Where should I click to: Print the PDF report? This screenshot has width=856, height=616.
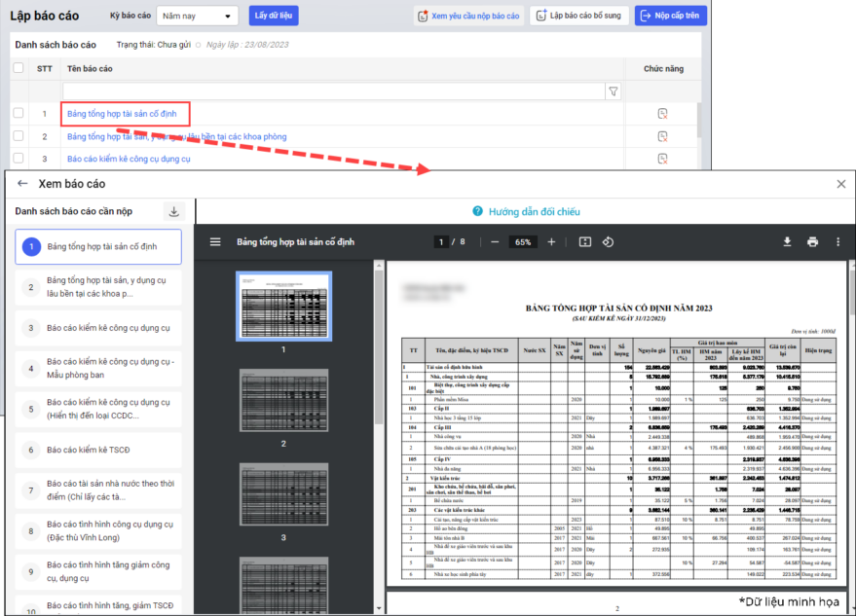coord(812,241)
